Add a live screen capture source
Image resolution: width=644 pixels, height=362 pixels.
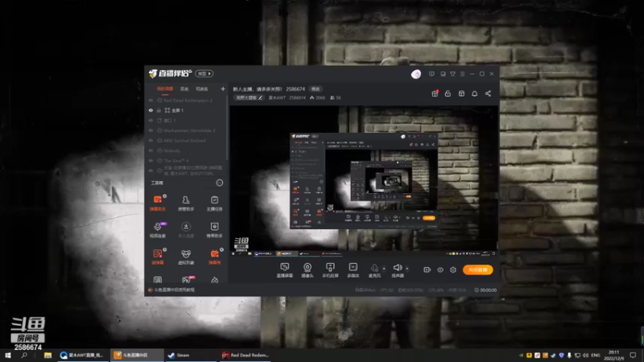pyautogui.click(x=285, y=270)
